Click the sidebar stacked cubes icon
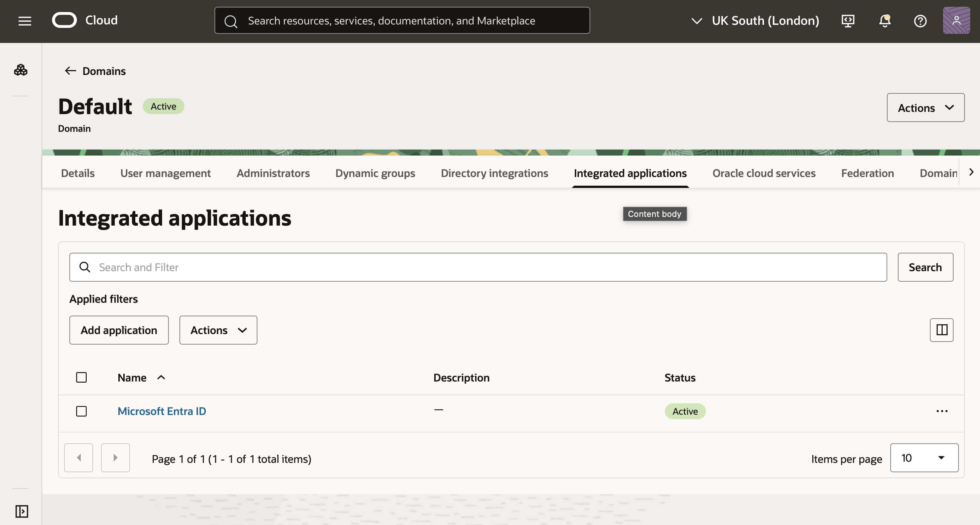 click(21, 70)
